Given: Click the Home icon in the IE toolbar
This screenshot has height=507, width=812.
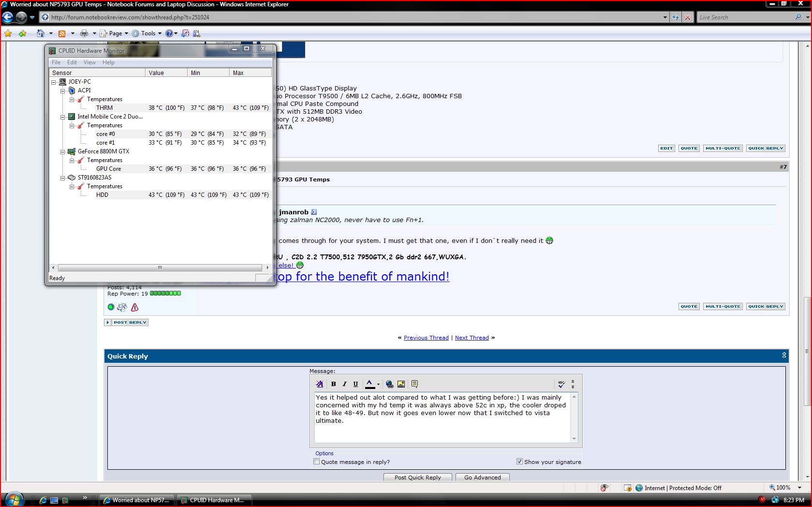Looking at the screenshot, I should (41, 33).
